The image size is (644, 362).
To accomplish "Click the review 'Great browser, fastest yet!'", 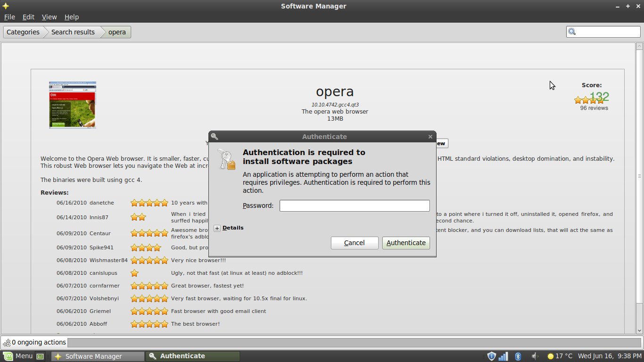I will (207, 286).
